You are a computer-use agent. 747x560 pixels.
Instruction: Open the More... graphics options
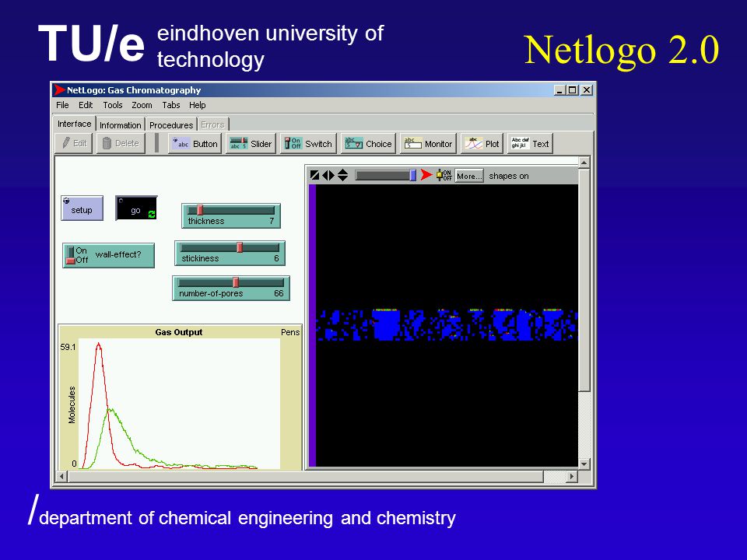pos(468,176)
